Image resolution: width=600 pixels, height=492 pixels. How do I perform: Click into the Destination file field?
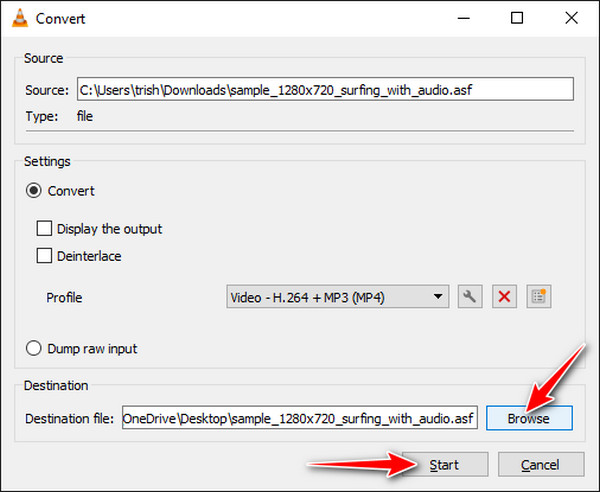click(300, 418)
